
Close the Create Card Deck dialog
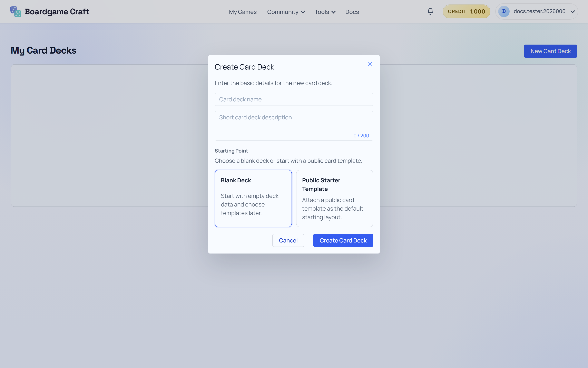coord(370,64)
